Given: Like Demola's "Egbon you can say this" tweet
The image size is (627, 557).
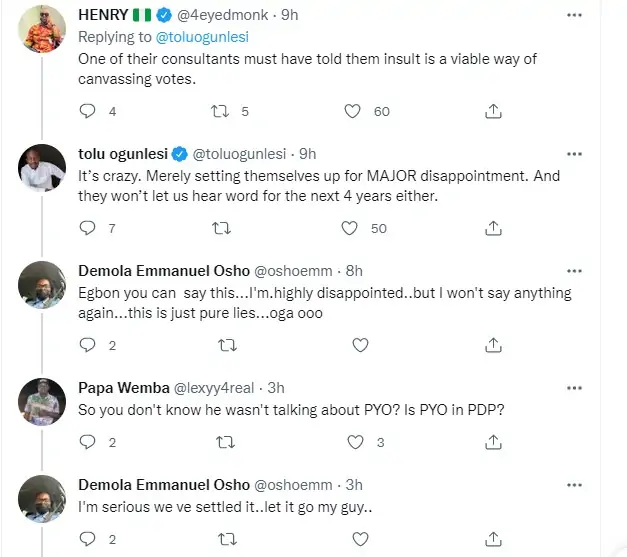Looking at the screenshot, I should pos(356,345).
